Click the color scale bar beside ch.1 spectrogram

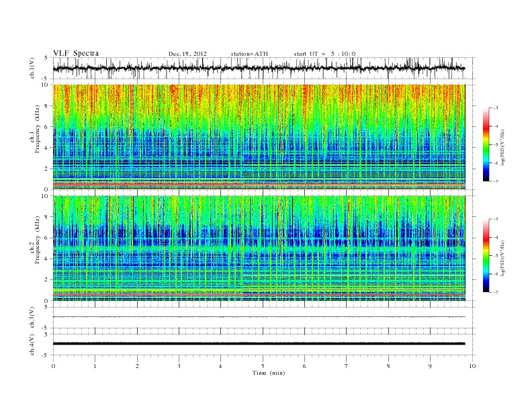tap(486, 145)
